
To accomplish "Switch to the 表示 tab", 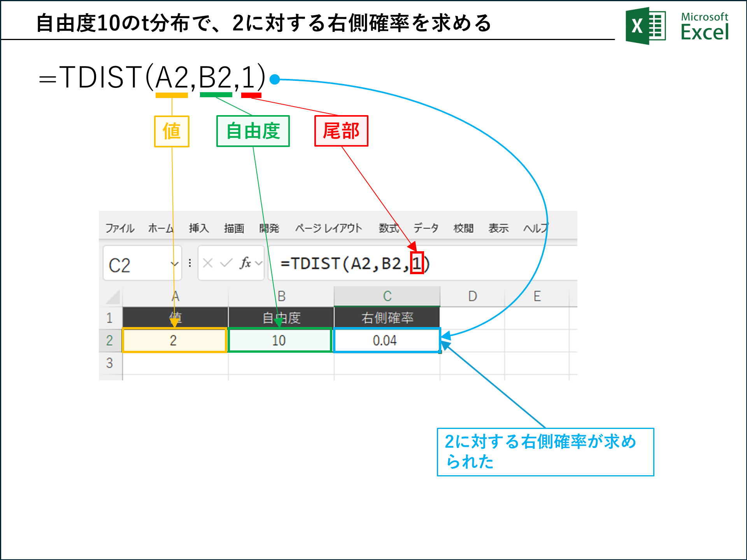I will click(498, 228).
